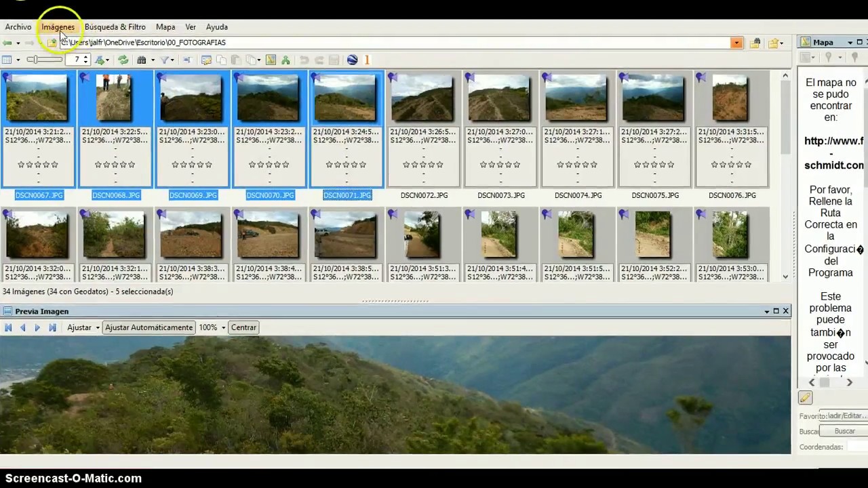Viewport: 868px width, 488px height.
Task: Click the redo arrow icon
Action: coord(319,60)
